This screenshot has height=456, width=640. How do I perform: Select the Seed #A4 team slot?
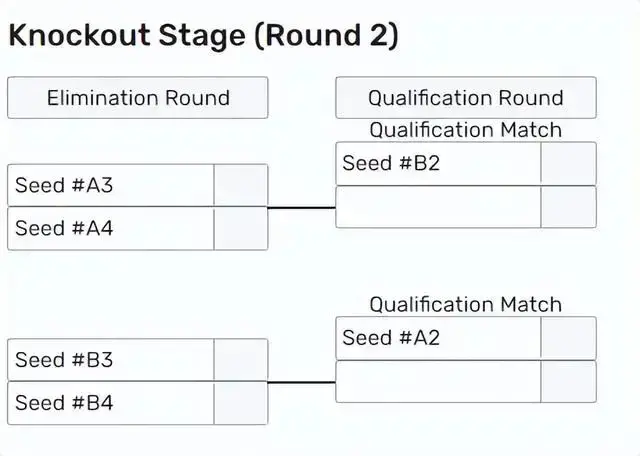pyautogui.click(x=111, y=228)
